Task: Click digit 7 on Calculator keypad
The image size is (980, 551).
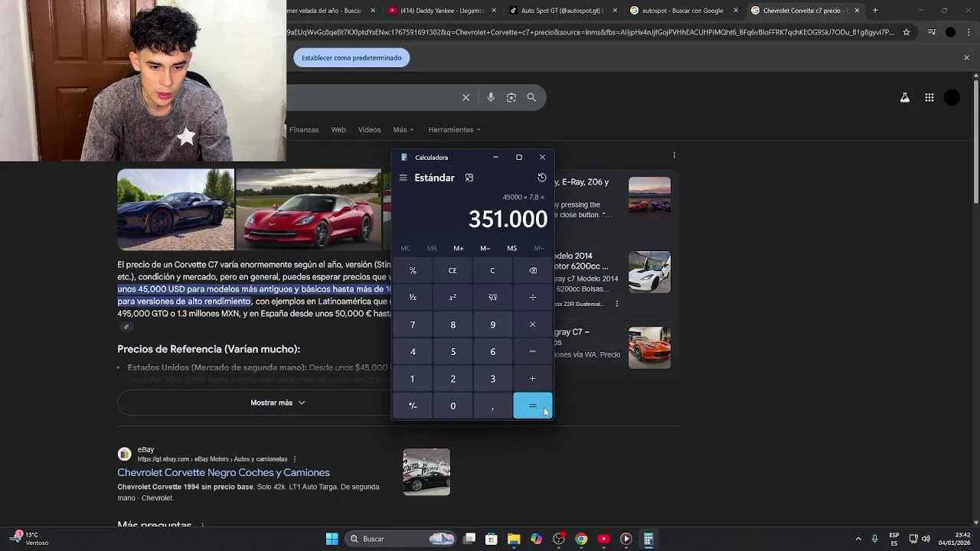Action: pyautogui.click(x=413, y=324)
